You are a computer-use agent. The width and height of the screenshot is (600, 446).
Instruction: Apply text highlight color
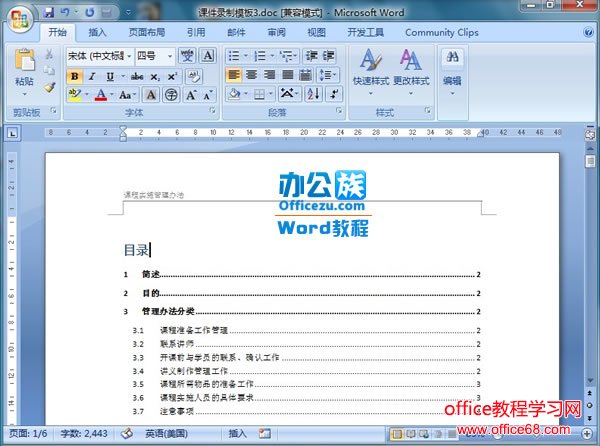pyautogui.click(x=75, y=94)
